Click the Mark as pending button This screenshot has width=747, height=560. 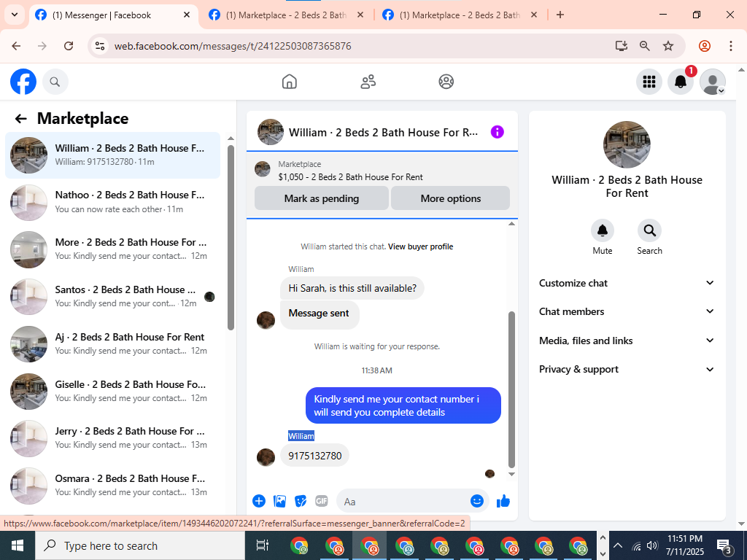[322, 198]
